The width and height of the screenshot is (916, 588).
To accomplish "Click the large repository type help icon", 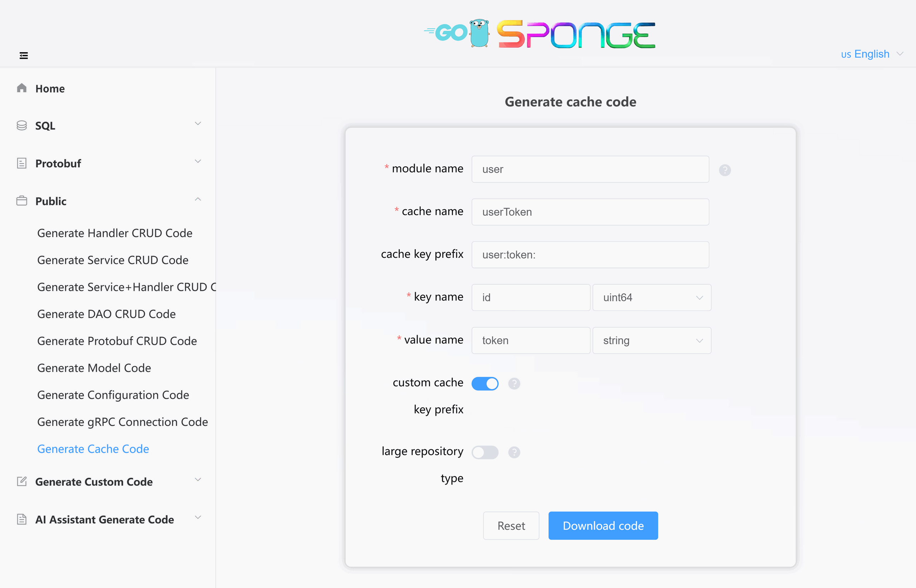I will click(x=514, y=452).
